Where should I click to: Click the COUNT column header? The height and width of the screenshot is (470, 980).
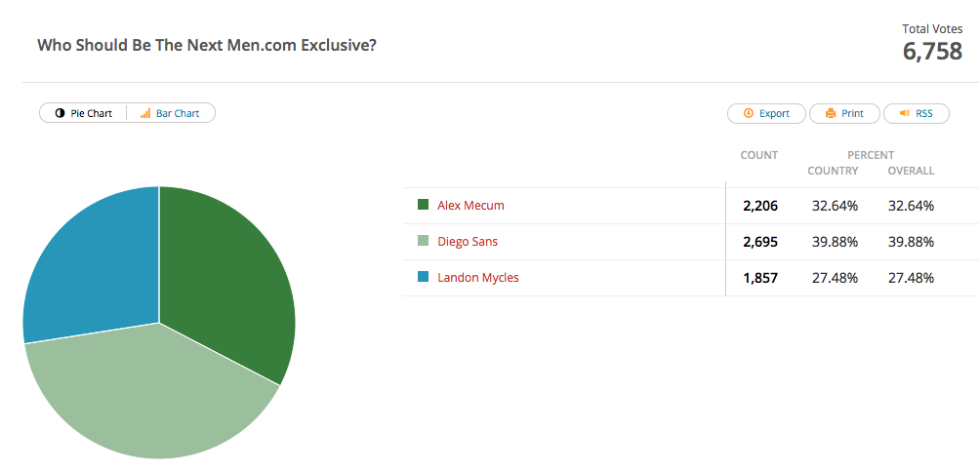click(x=758, y=155)
